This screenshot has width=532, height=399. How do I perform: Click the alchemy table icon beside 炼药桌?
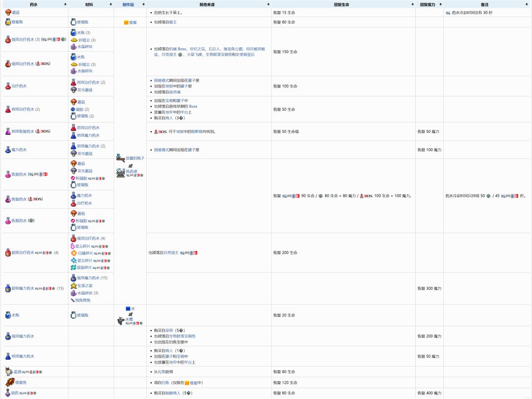coord(121,173)
